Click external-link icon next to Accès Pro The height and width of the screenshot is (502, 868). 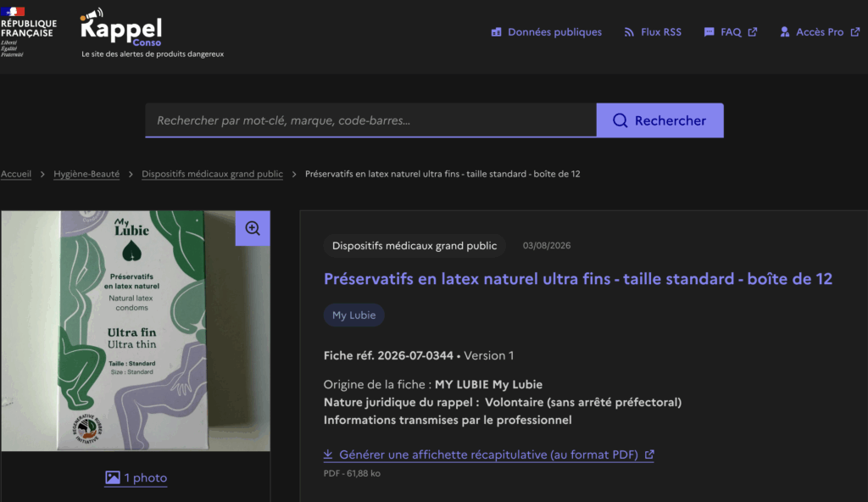click(855, 32)
